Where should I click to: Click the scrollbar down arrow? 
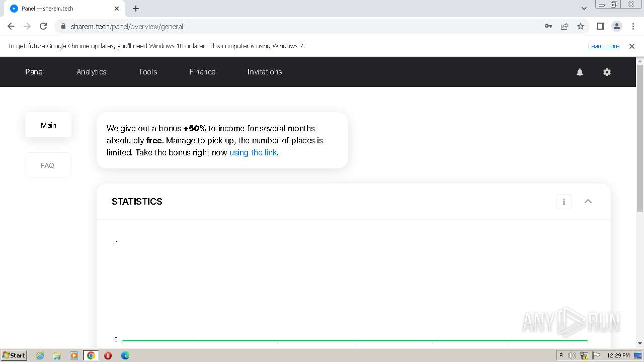coord(640,344)
